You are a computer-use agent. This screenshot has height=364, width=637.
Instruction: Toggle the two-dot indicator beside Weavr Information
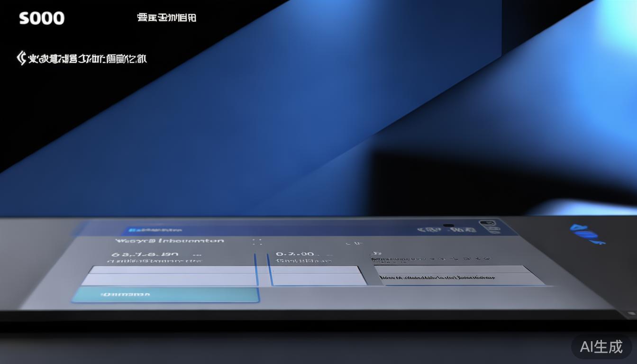256,242
